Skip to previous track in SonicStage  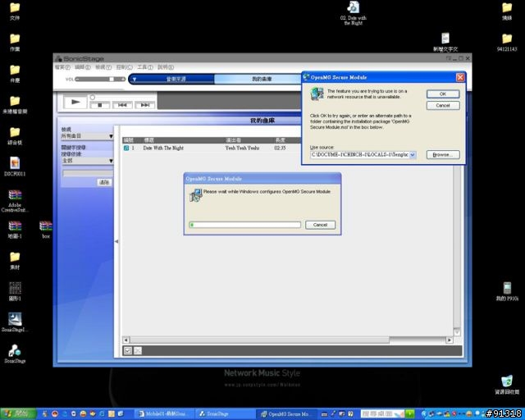pos(122,105)
